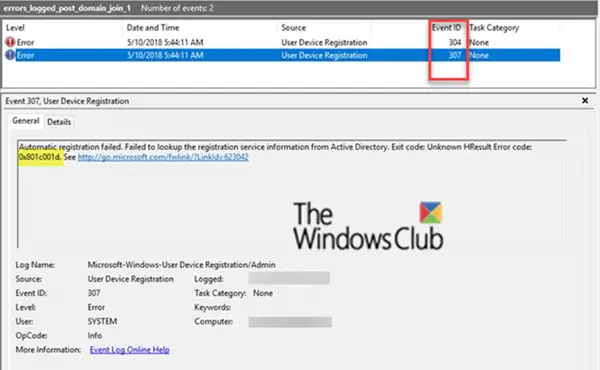Click the Event 307, User Device Registration pane title
600x370 pixels.
point(67,101)
